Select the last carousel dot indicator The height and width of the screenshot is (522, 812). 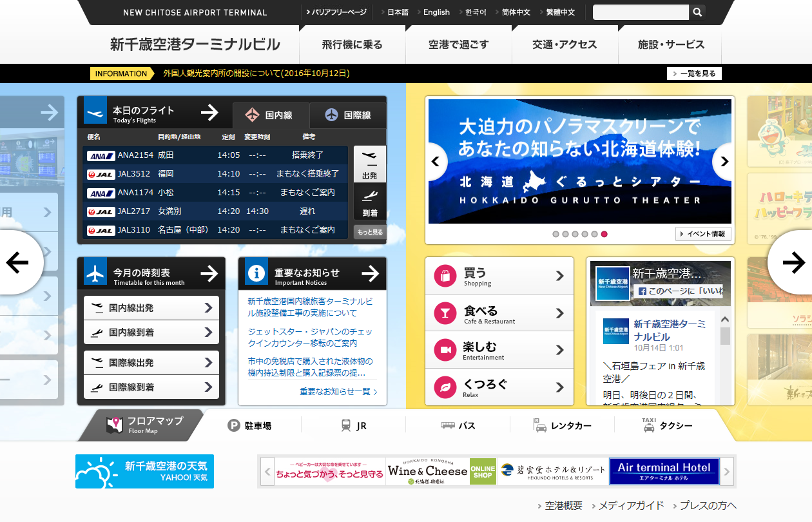click(x=604, y=234)
